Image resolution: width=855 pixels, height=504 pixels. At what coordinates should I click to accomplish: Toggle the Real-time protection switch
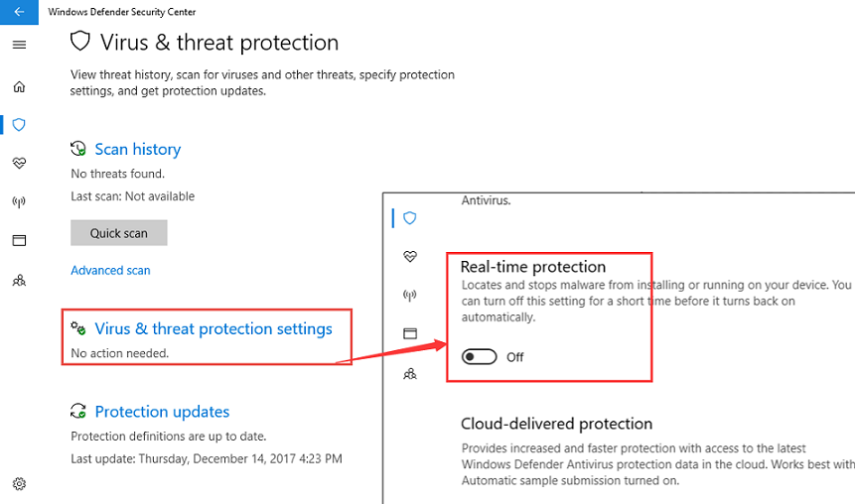tap(480, 357)
